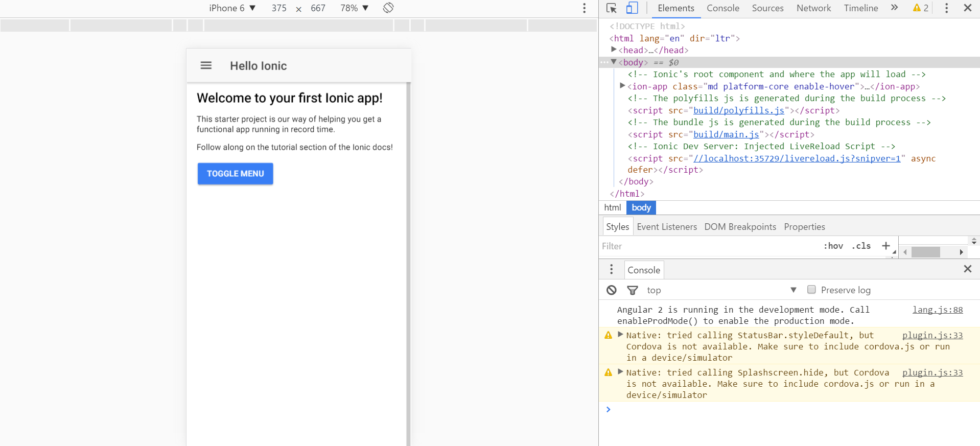Open the iPhone 6 device dropdown
Screen dimensions: 980x446
(x=232, y=8)
